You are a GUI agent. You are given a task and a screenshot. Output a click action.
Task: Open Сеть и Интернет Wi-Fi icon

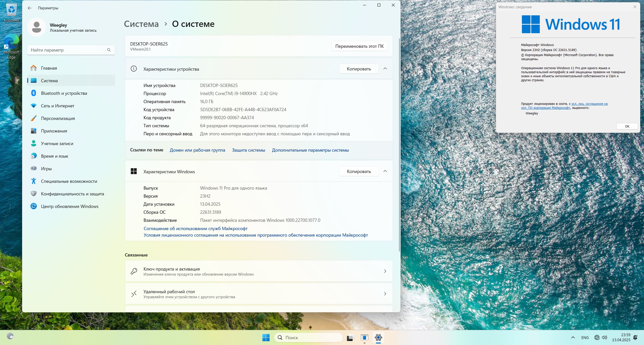pyautogui.click(x=33, y=106)
